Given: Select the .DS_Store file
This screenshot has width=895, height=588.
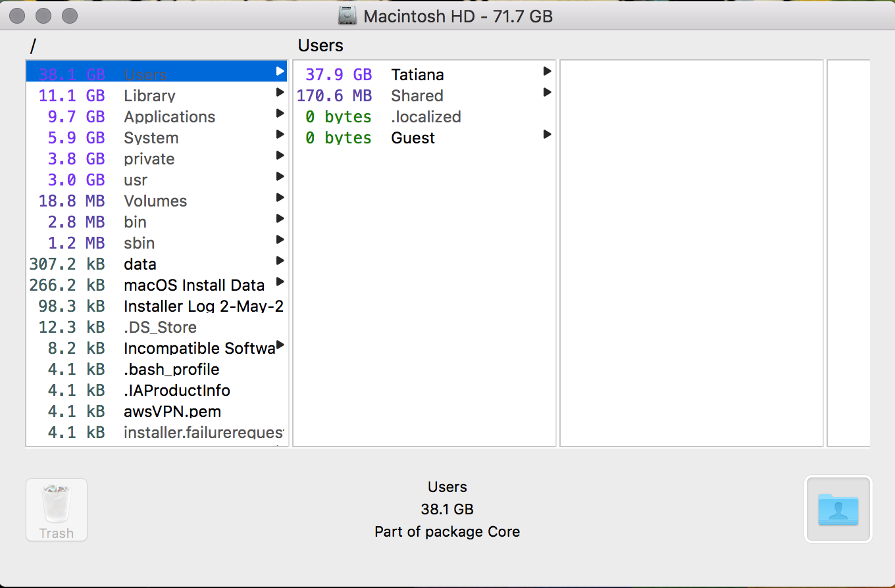Looking at the screenshot, I should [x=159, y=327].
